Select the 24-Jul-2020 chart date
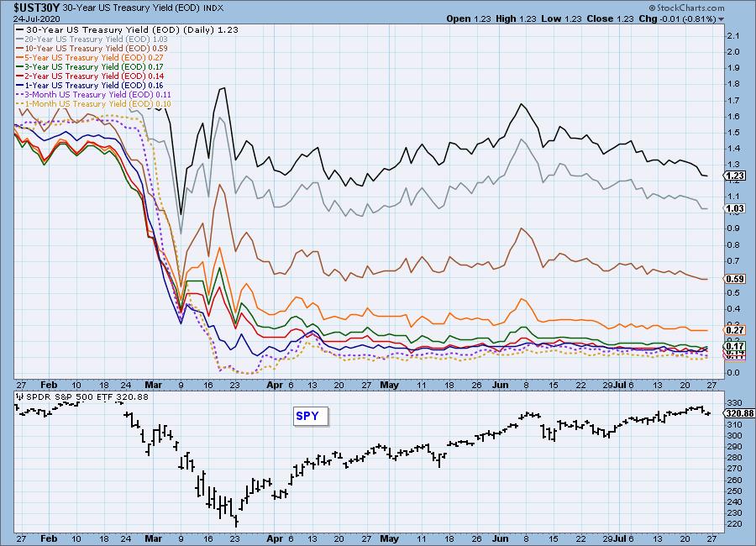756x546 pixels. (x=37, y=18)
